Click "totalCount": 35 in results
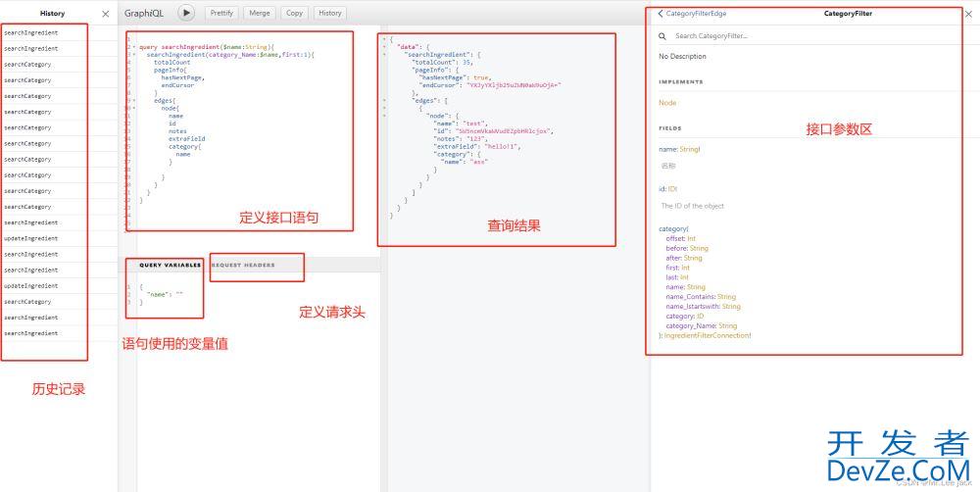Image resolution: width=980 pixels, height=492 pixels. [443, 63]
